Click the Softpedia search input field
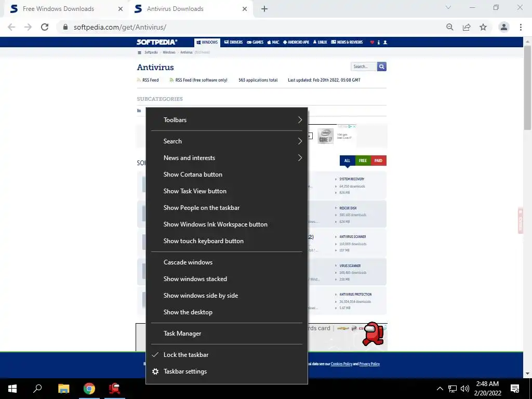The height and width of the screenshot is (399, 532). pos(363,66)
